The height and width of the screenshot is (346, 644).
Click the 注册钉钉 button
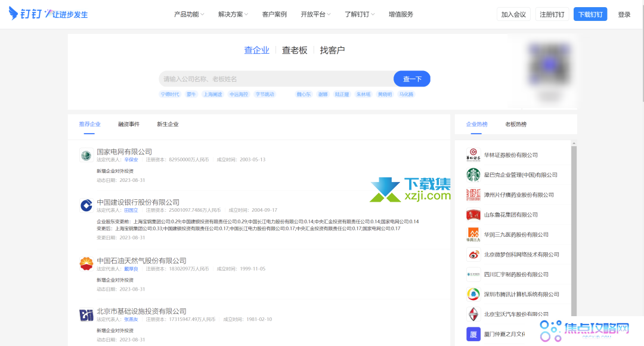[552, 14]
